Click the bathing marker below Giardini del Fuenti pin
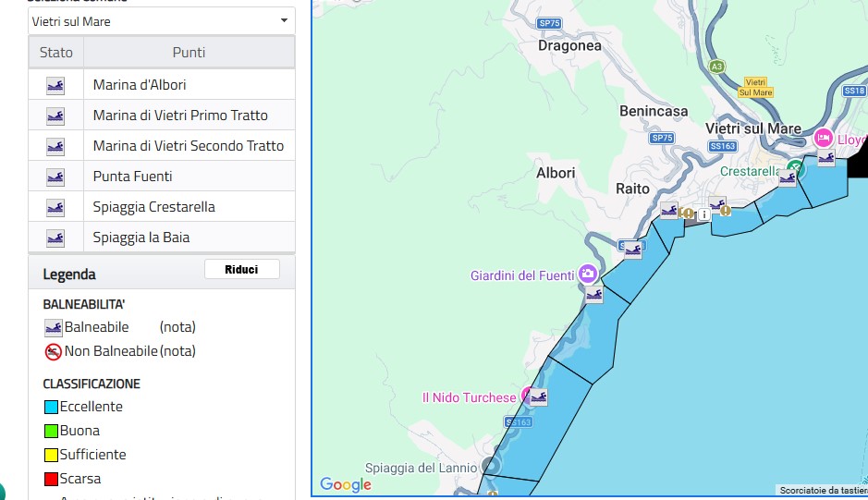 point(594,295)
